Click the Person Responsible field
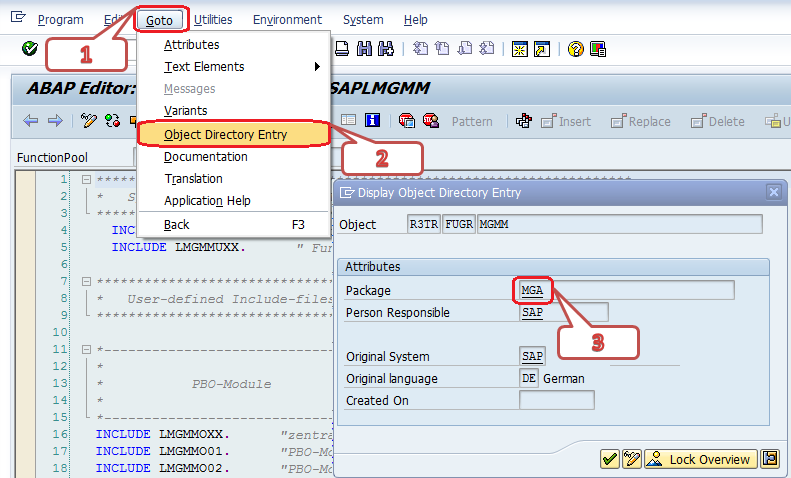Viewport: 791px width, 478px height. pos(563,313)
